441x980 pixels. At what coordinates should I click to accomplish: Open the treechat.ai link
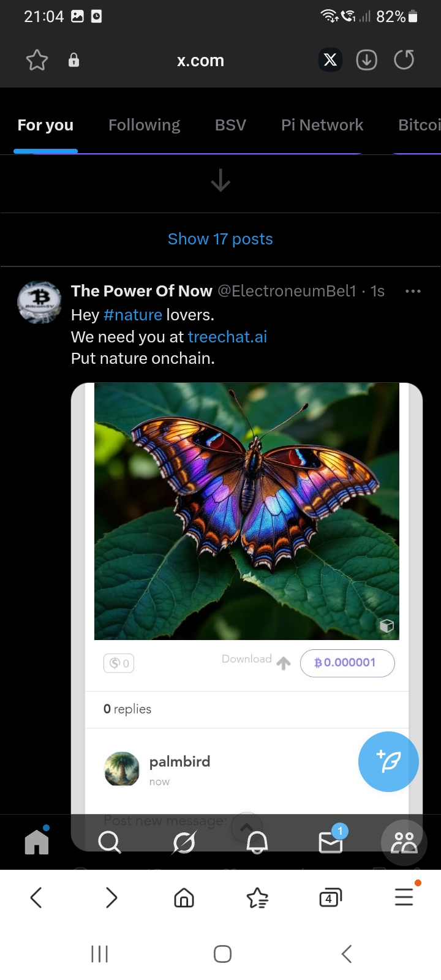[227, 337]
